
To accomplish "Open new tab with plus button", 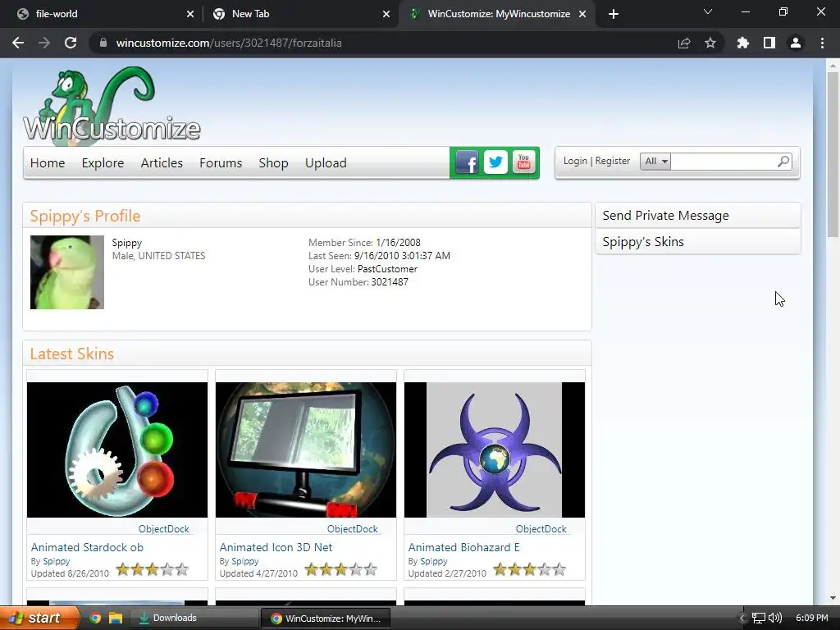I will click(614, 14).
